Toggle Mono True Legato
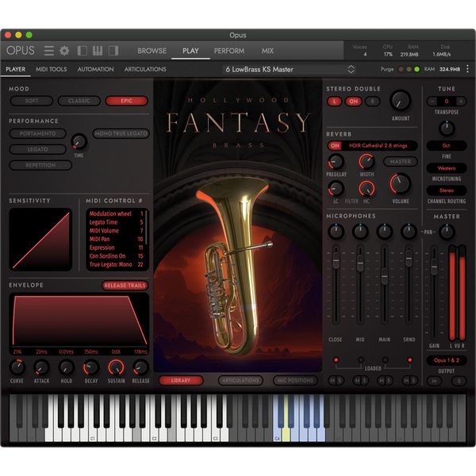Image resolution: width=476 pixels, height=476 pixels. coord(121,133)
